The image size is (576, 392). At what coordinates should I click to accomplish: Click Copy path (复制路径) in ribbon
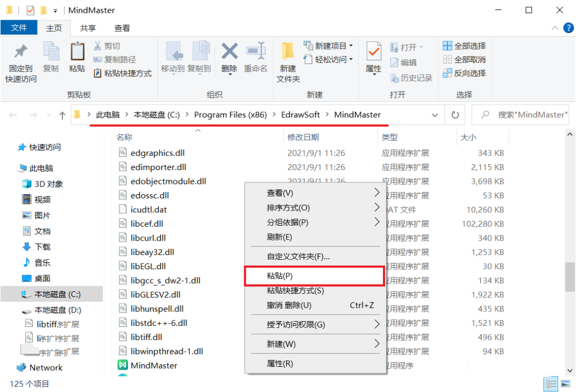click(x=114, y=60)
